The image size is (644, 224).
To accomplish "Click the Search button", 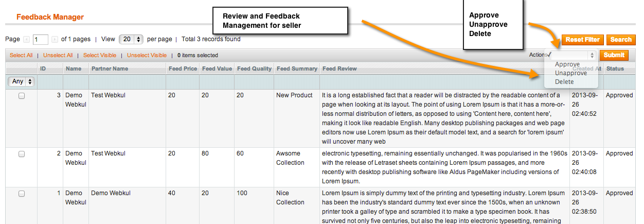I will [x=621, y=40].
